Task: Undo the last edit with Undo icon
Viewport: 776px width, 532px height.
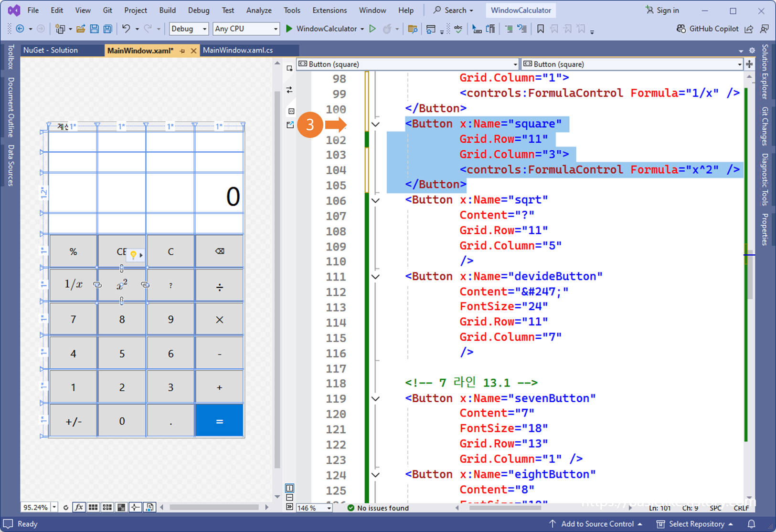Action: [x=126, y=29]
